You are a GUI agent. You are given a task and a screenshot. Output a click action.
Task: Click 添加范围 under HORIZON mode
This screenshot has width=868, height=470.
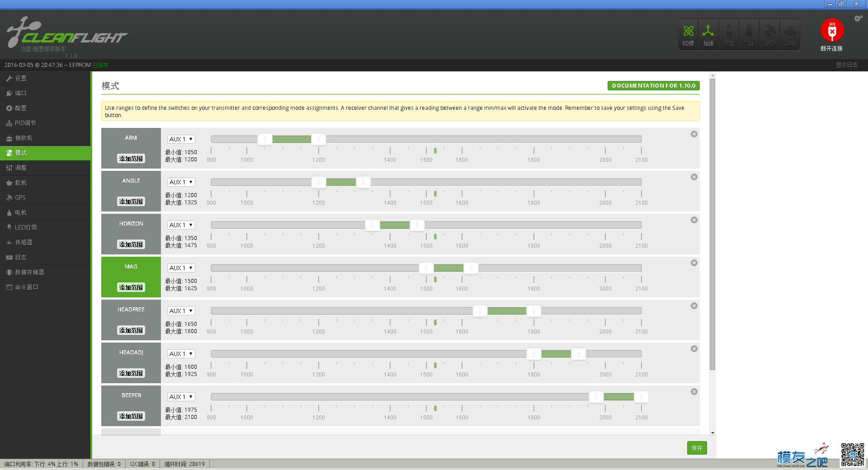tap(131, 244)
